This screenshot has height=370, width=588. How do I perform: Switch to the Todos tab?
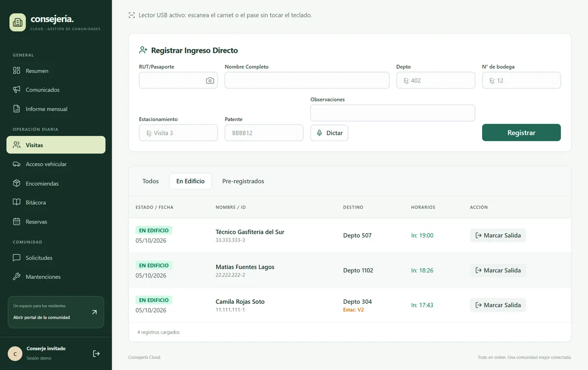pyautogui.click(x=150, y=181)
